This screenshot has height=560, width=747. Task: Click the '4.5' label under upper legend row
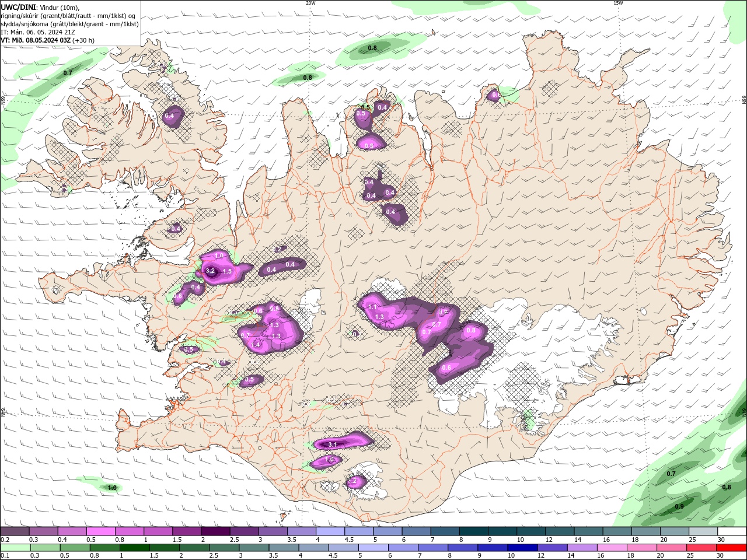pos(349,540)
